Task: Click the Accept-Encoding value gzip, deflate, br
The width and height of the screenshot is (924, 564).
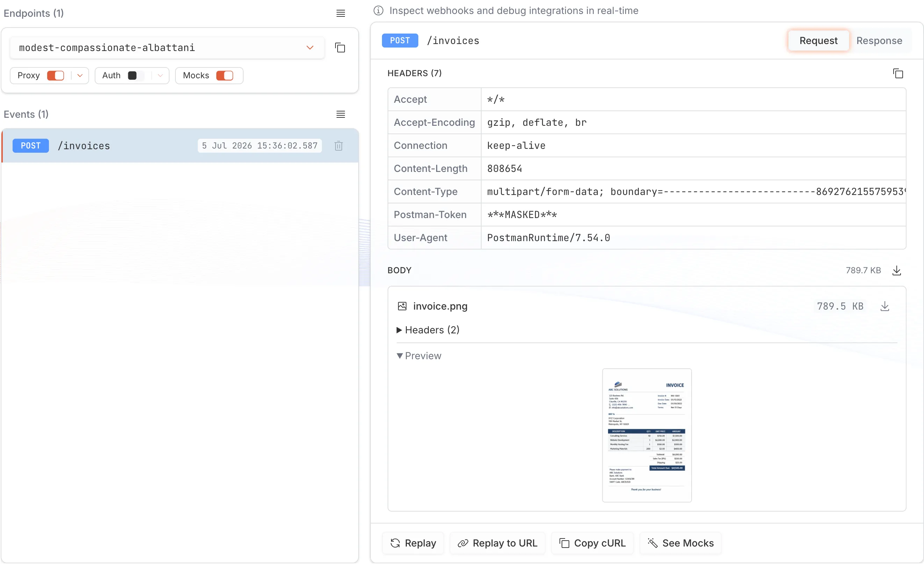Action: point(537,123)
